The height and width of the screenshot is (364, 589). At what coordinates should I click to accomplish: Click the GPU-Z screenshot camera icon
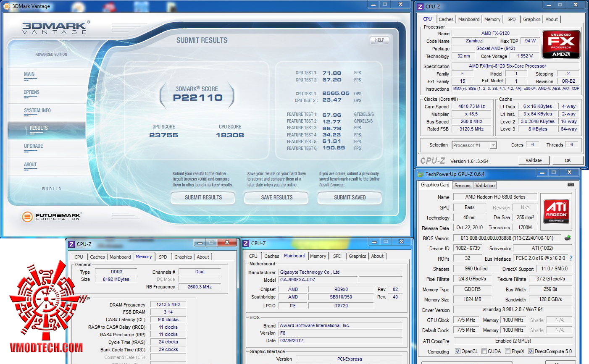tap(571, 185)
